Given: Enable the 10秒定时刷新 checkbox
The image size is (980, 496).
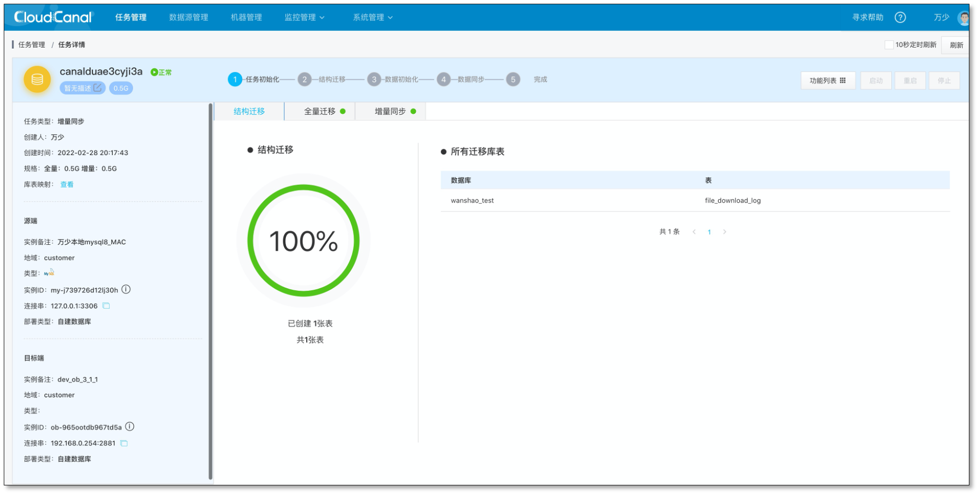Looking at the screenshot, I should point(888,44).
